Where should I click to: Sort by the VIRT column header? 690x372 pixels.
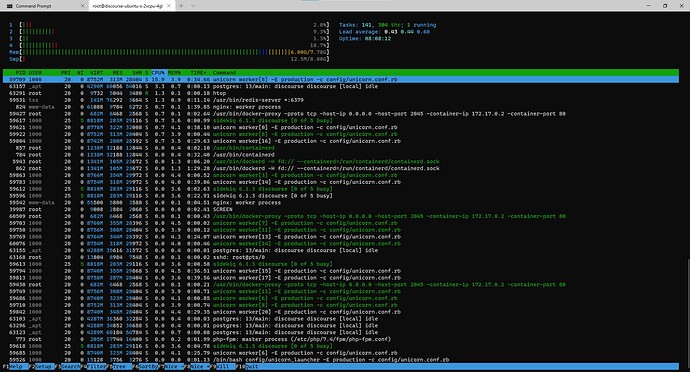(96, 73)
